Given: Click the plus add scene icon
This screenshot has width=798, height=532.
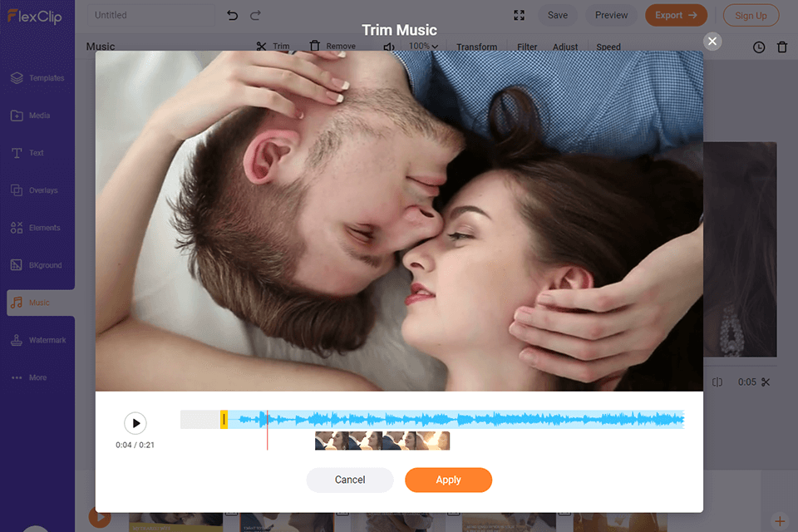Looking at the screenshot, I should tap(779, 521).
